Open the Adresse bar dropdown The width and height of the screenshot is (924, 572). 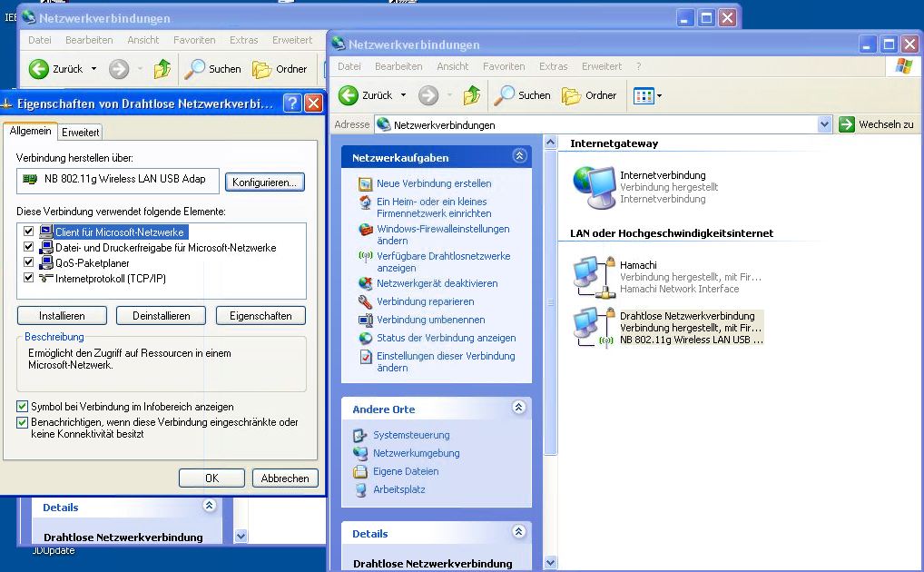click(x=826, y=124)
